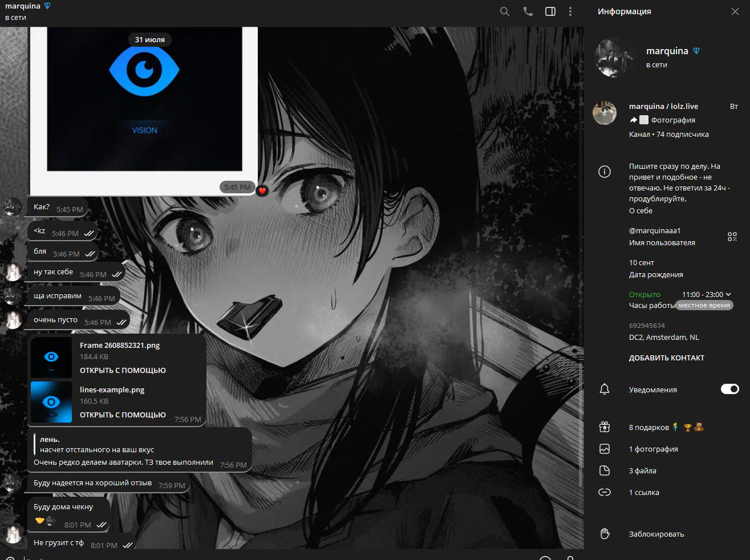Click the info circle icon beside bio
This screenshot has width=750, height=560.
click(x=605, y=172)
